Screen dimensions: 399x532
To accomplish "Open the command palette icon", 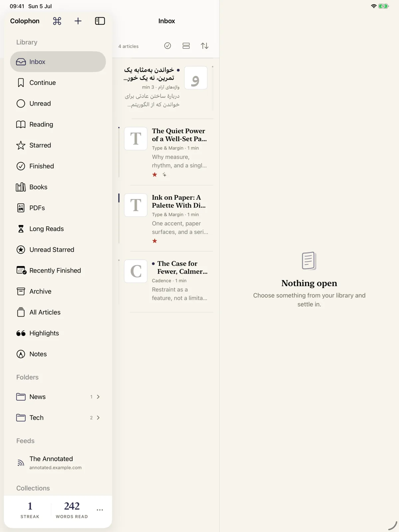I will [57, 21].
